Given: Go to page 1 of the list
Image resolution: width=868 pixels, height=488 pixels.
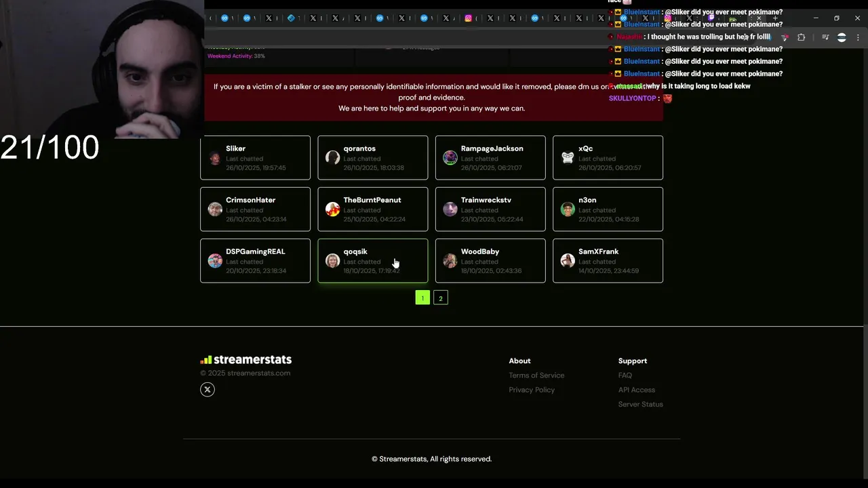Looking at the screenshot, I should point(422,298).
